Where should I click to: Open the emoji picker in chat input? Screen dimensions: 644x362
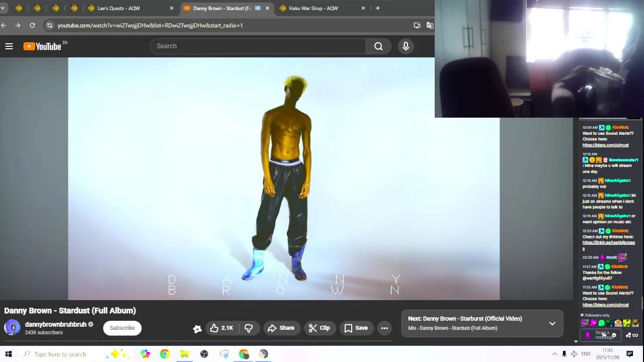613,335
